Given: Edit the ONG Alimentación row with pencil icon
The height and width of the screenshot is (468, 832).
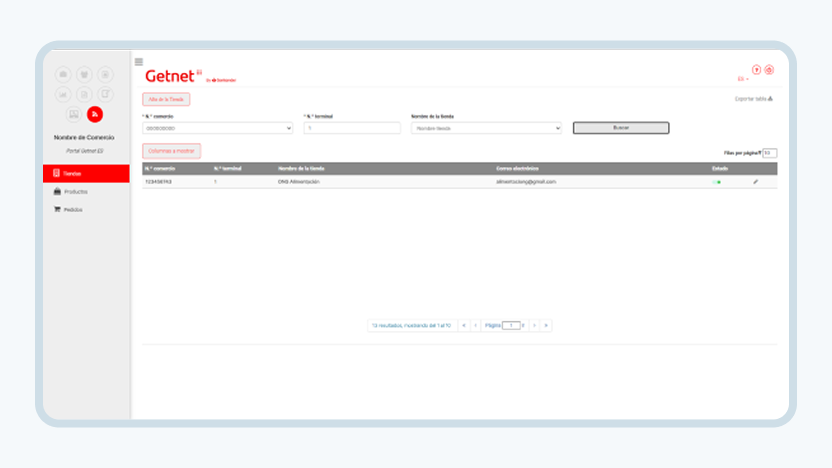Looking at the screenshot, I should [756, 182].
